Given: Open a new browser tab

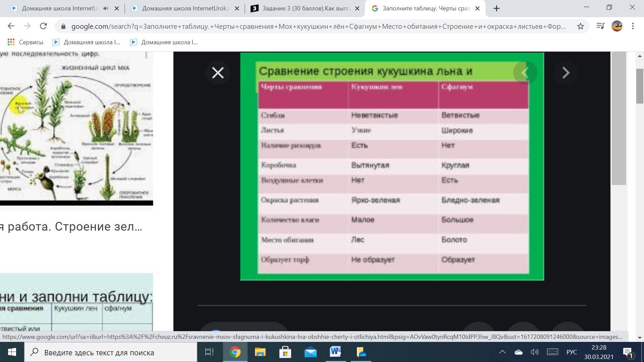Looking at the screenshot, I should point(497,8).
